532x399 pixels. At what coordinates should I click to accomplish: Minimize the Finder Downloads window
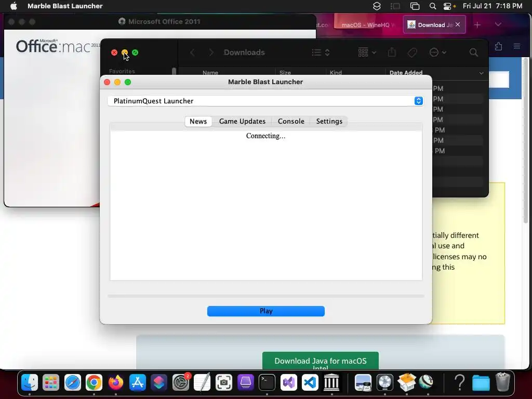click(125, 52)
